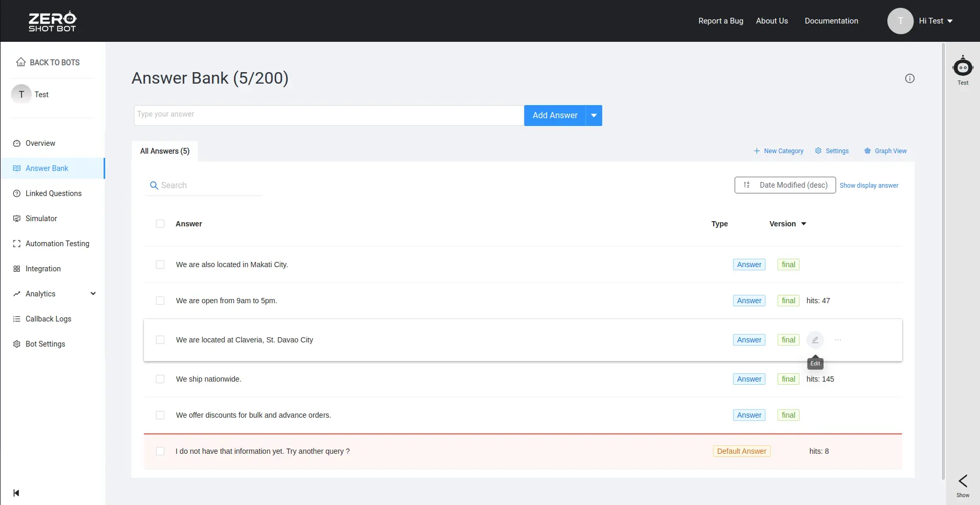Click the Add Answer button
Screen dimensions: 980x505
[555, 116]
